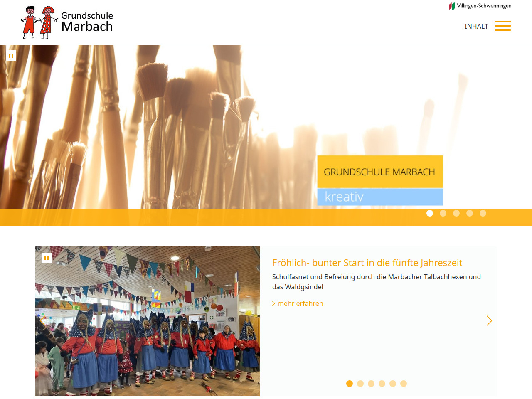Screen dimensions: 532x399
Task: Click the Schulfasnet witches photo
Action: pyautogui.click(x=148, y=321)
